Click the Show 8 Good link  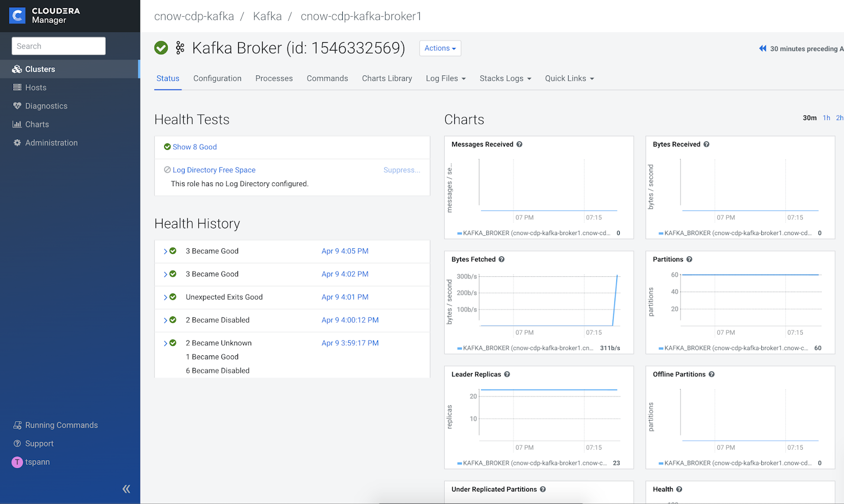point(195,147)
